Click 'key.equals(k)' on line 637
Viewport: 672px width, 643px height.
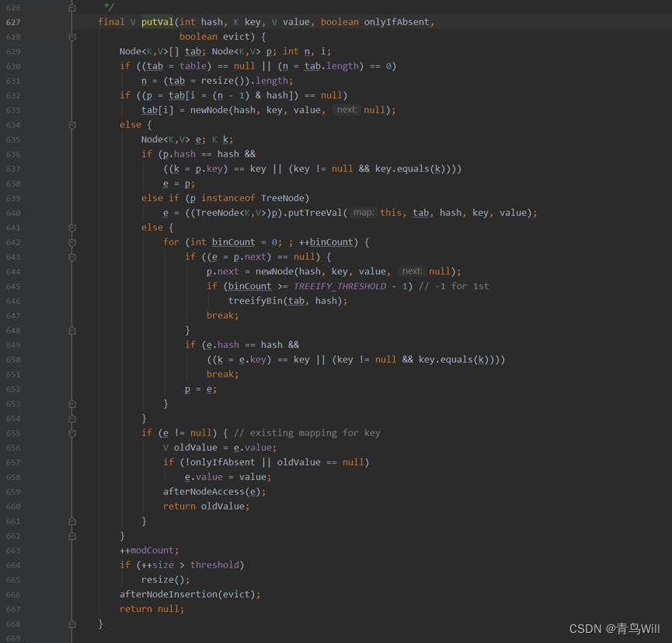point(409,169)
